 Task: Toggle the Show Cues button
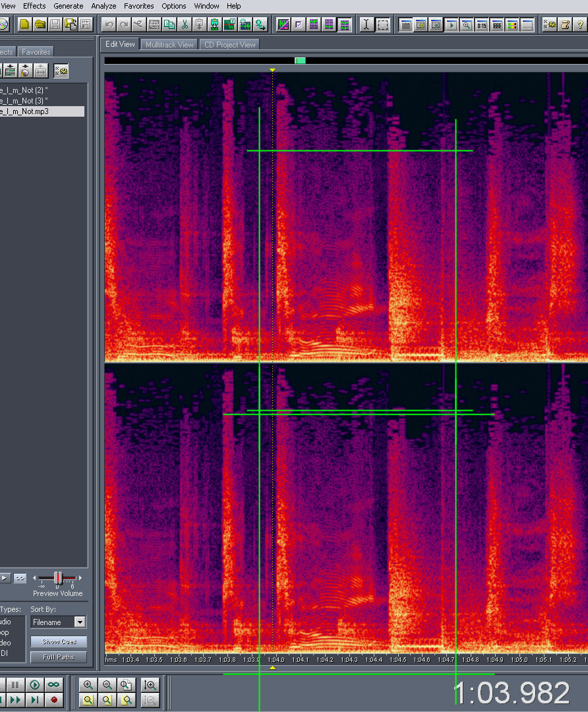[59, 641]
